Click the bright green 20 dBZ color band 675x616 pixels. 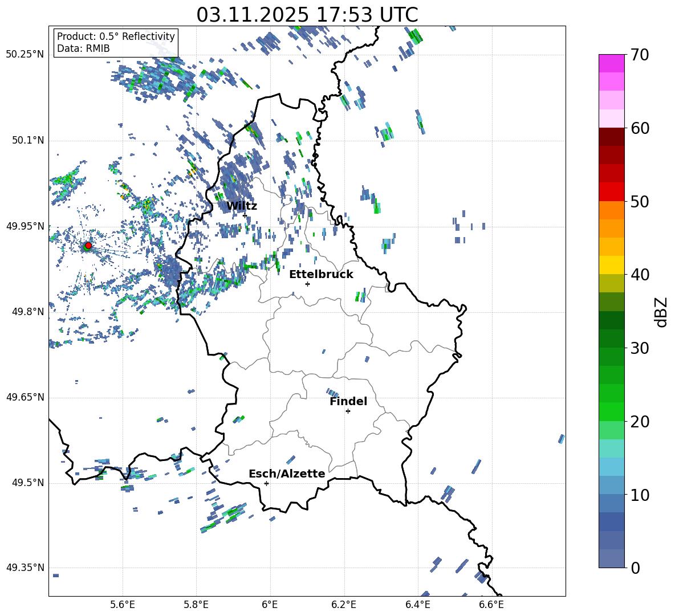pyautogui.click(x=611, y=411)
